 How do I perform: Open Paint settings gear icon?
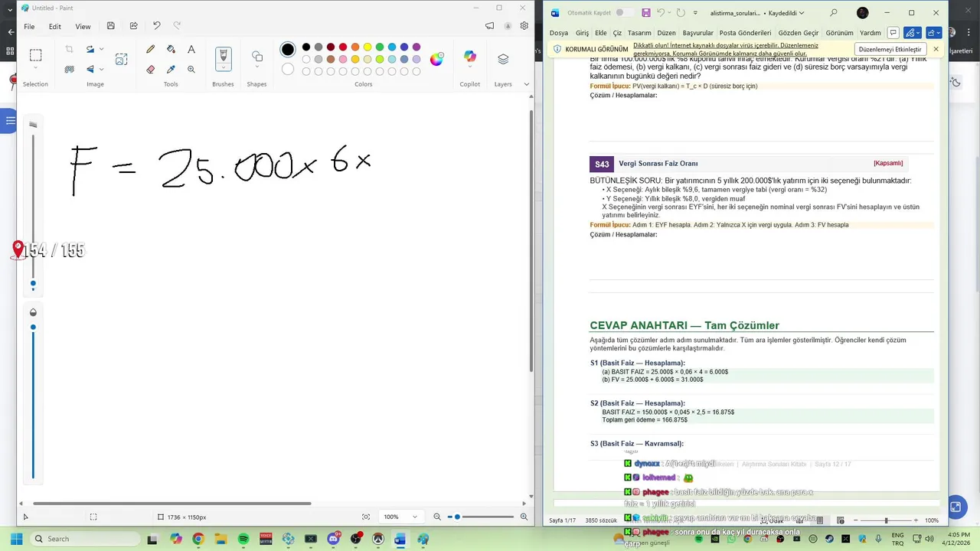click(x=524, y=26)
